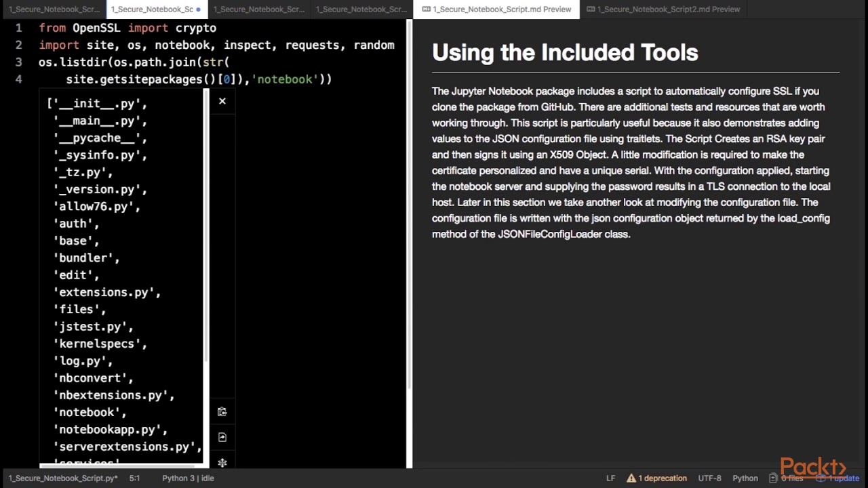Click the 'edit' output entry
This screenshot has width=868, height=488.
coord(76,275)
